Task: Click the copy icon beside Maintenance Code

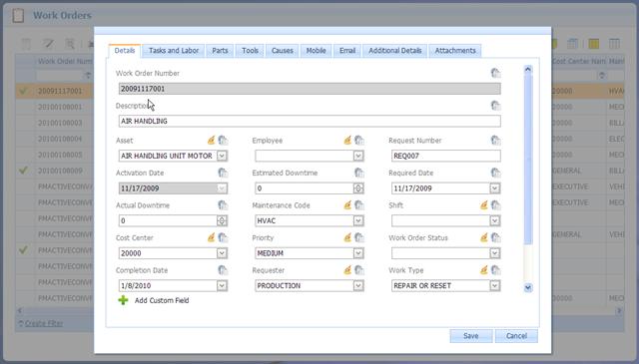Action: click(359, 205)
